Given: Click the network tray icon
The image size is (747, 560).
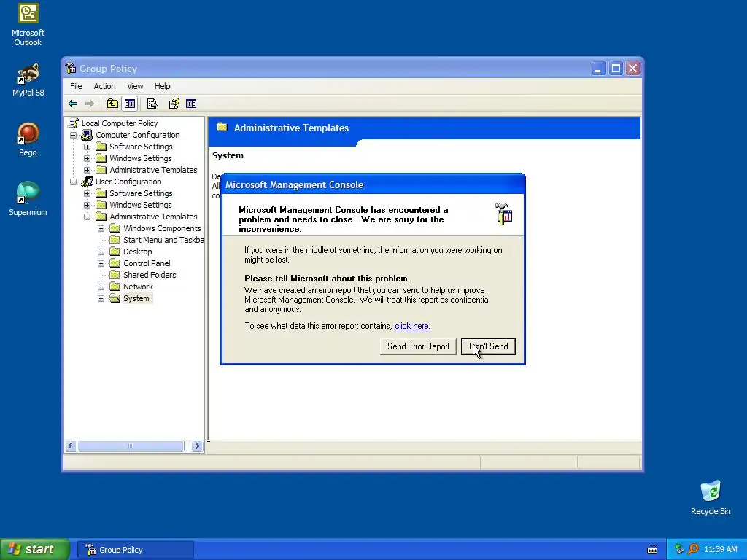Looking at the screenshot, I should [679, 549].
